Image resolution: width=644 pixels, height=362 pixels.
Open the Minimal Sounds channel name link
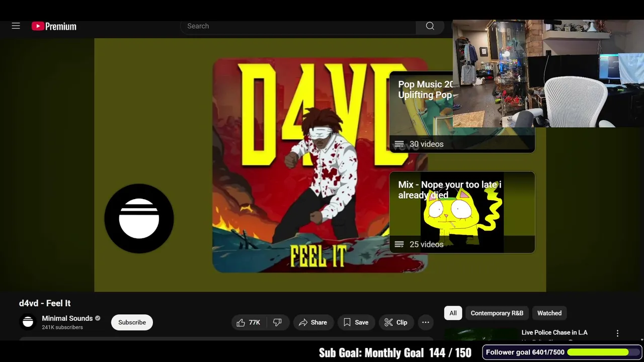pos(67,318)
